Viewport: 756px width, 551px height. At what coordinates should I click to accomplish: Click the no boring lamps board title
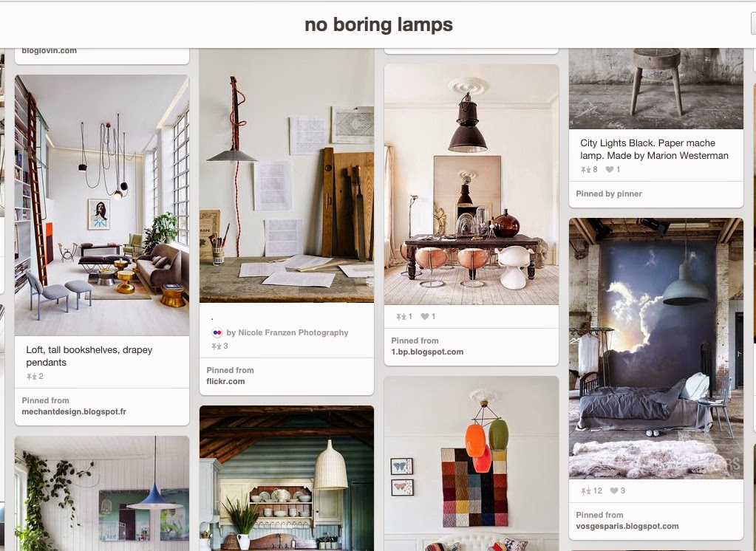(x=378, y=24)
